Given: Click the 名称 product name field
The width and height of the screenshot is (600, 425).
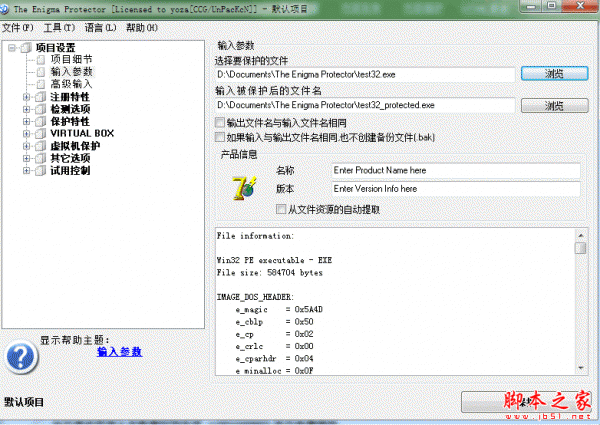Looking at the screenshot, I should 456,171.
